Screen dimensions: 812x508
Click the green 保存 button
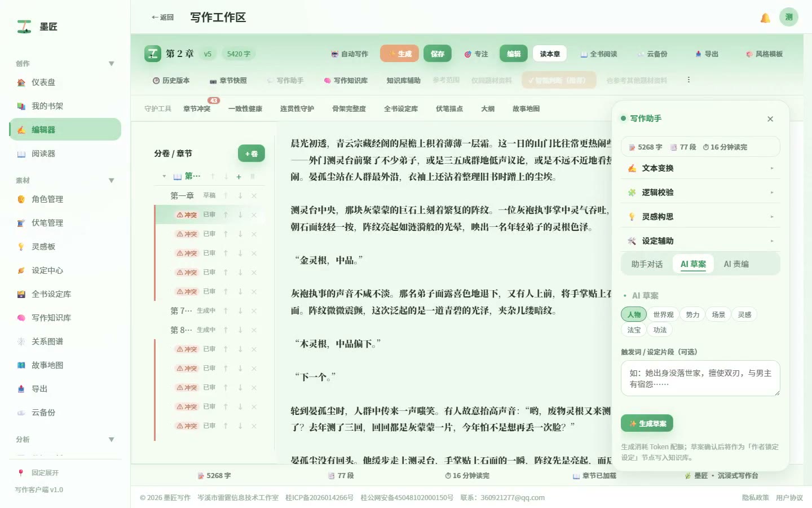(438, 54)
